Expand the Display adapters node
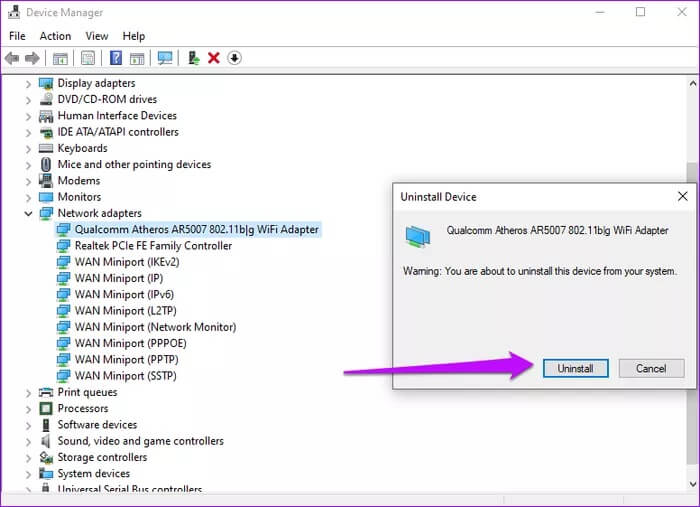The image size is (700, 507). [29, 84]
